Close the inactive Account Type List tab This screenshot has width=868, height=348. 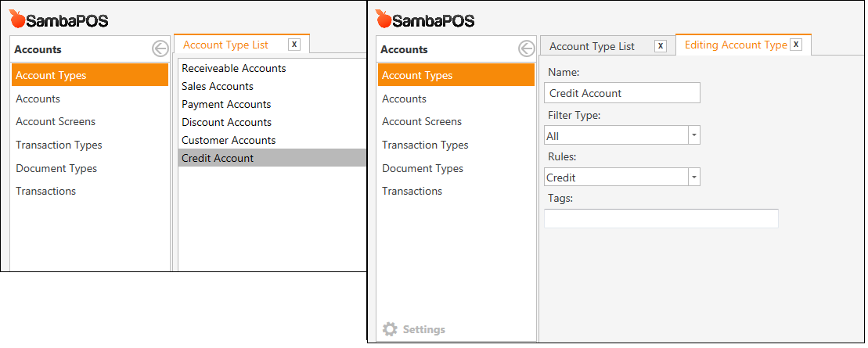[661, 46]
